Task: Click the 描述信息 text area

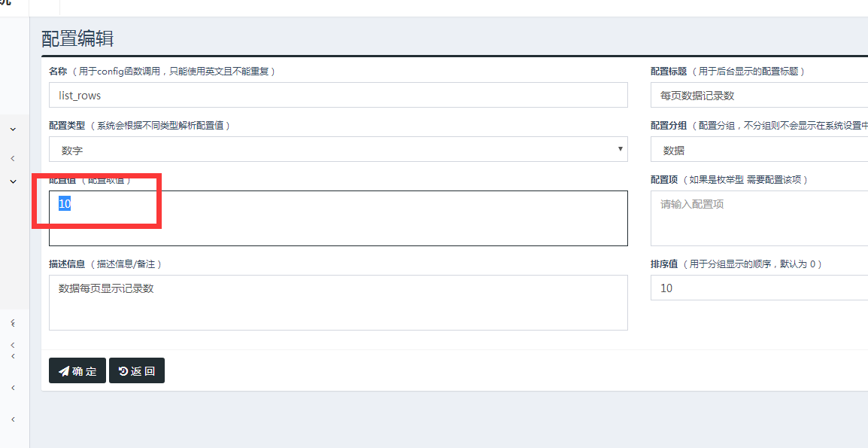Action: point(338,303)
